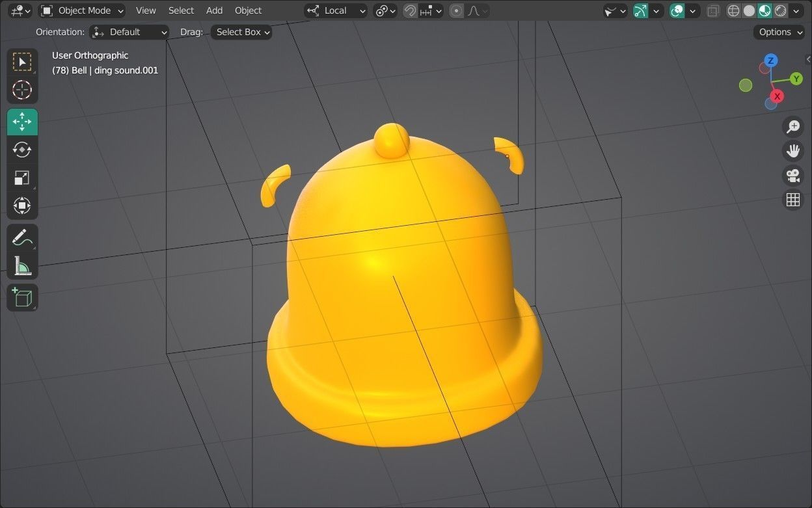Toggle snapping magnet
Image resolution: width=812 pixels, height=508 pixels.
(x=410, y=10)
